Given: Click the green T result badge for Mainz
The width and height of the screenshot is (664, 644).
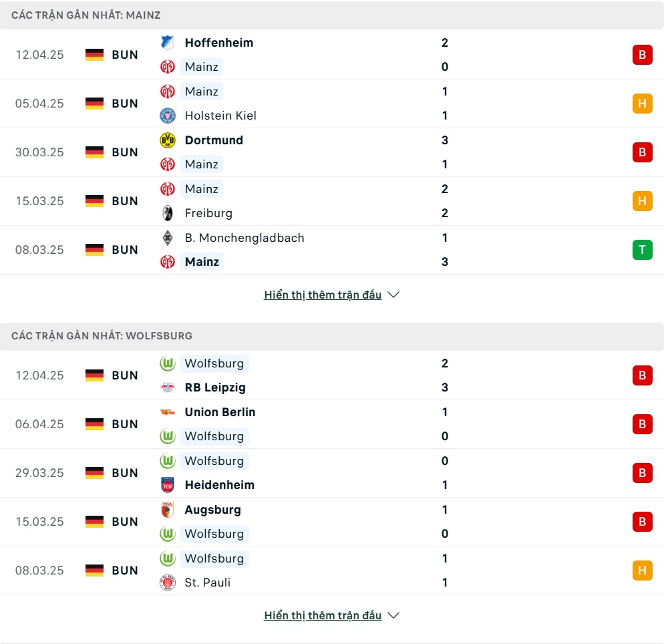Looking at the screenshot, I should point(642,249).
